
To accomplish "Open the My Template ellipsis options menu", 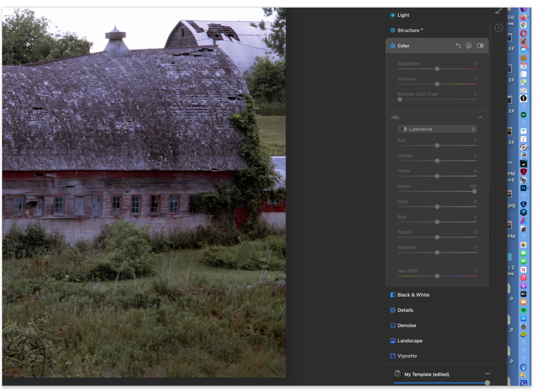I will pos(487,374).
